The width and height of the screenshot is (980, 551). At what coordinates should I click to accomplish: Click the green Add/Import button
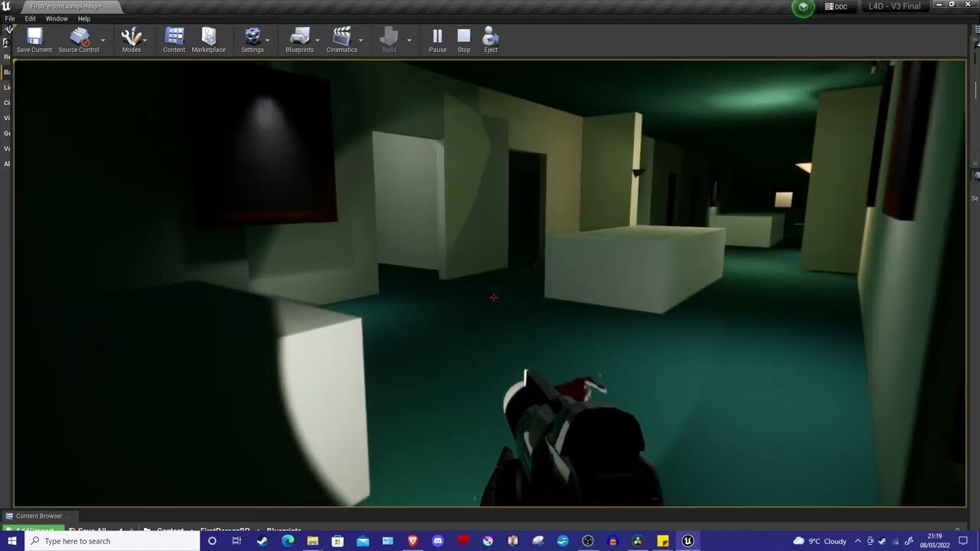coord(32,529)
